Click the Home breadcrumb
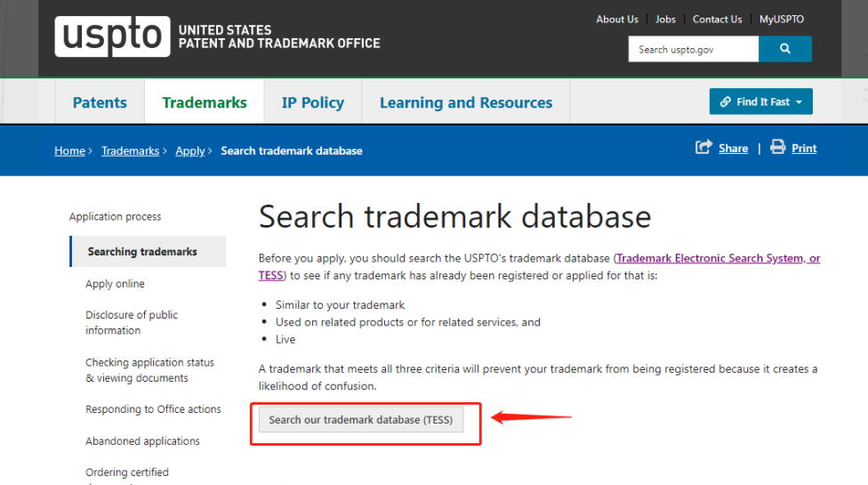 (69, 150)
